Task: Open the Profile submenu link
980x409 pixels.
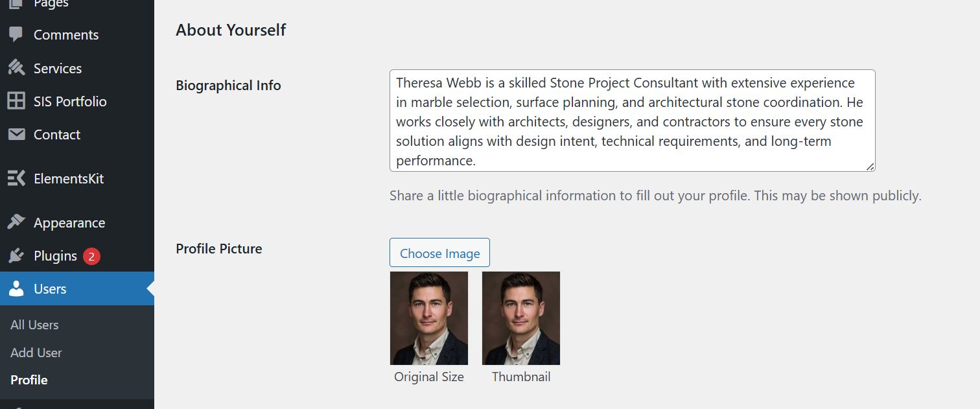Action: 29,380
